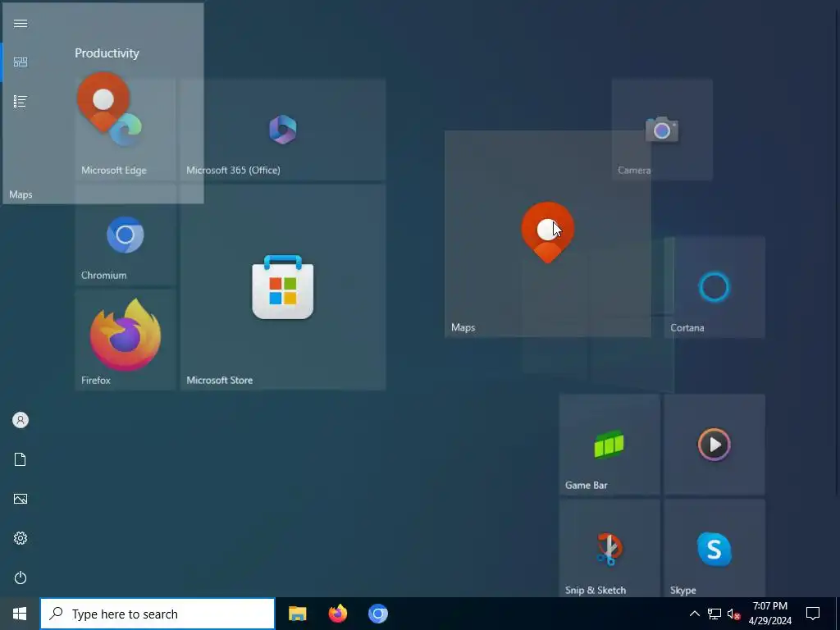Launch the Firefox tile in Start menu

click(126, 340)
